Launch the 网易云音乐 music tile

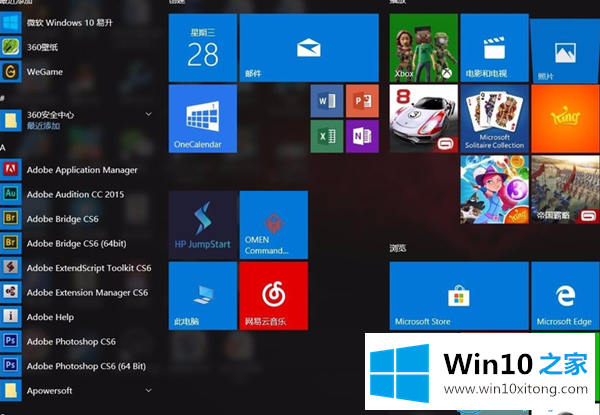(x=274, y=296)
